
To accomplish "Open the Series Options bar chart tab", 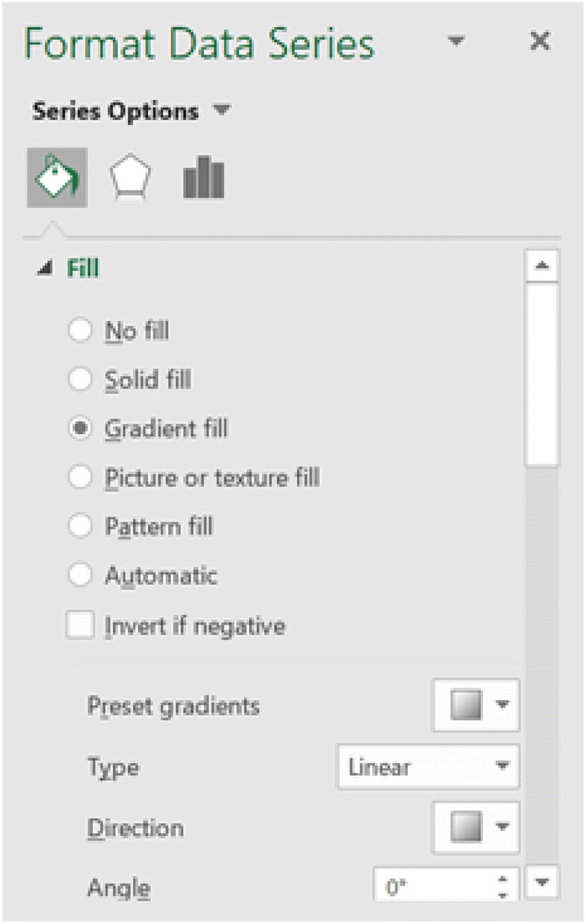I will tap(204, 178).
